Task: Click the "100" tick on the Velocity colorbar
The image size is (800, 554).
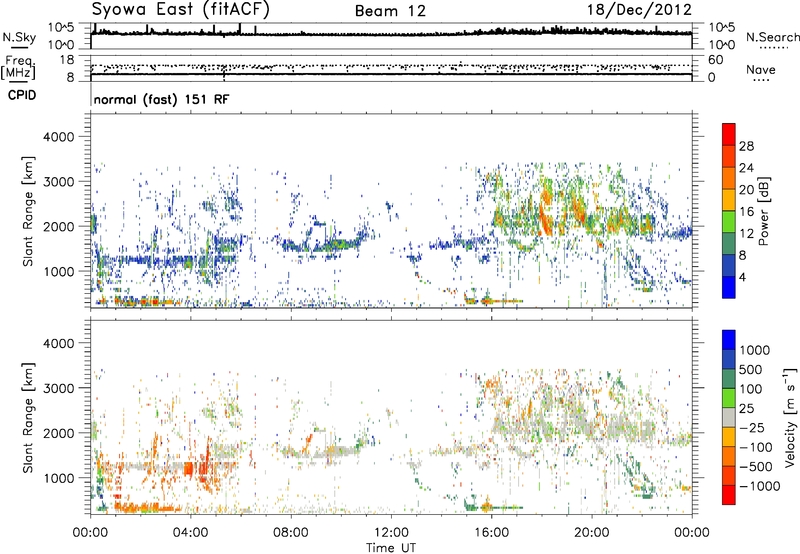Action: coord(751,389)
